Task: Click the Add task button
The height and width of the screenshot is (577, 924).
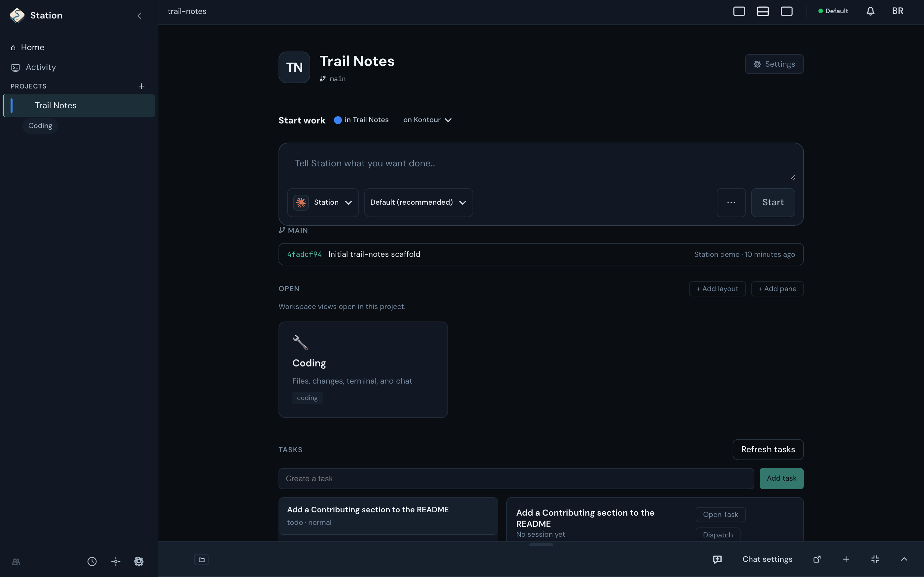Action: pos(781,479)
